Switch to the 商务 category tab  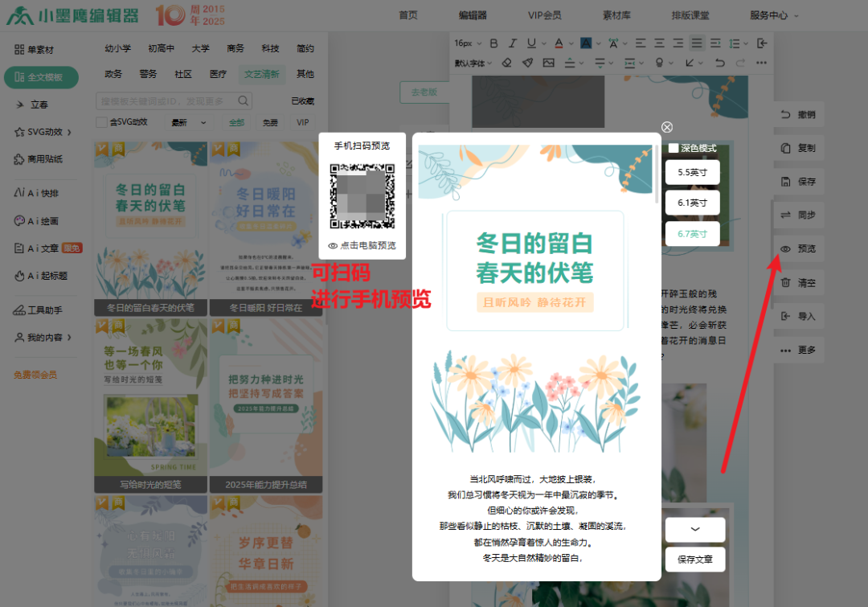pos(235,49)
